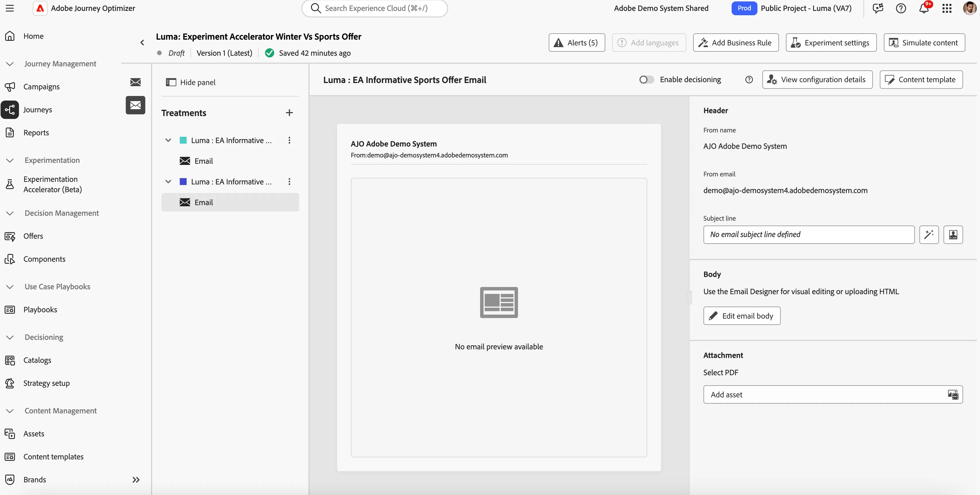Click the Alerts (5) button
980x495 pixels.
tap(577, 43)
